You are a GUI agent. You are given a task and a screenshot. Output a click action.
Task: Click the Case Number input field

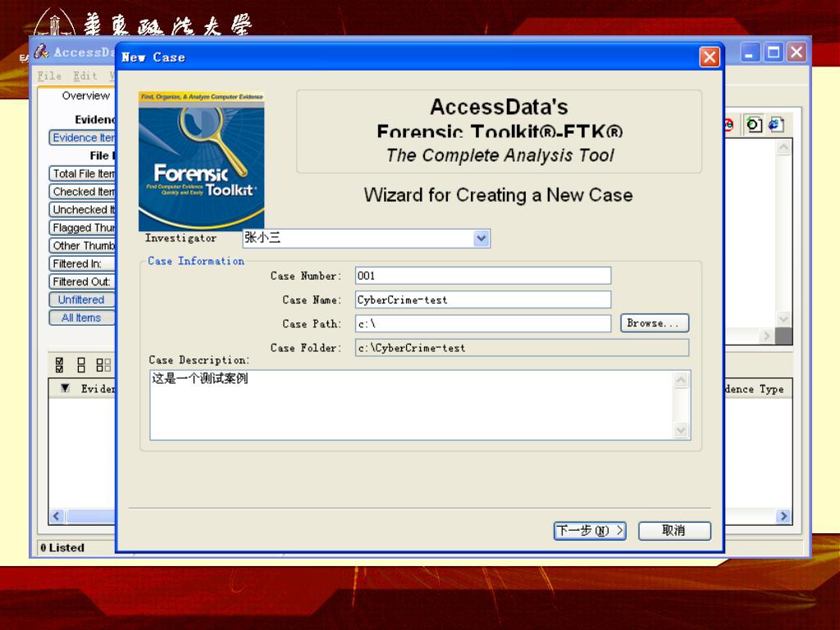(x=482, y=276)
